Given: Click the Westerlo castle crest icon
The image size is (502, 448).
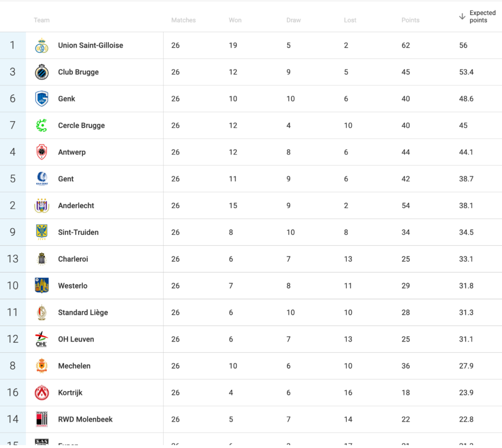Looking at the screenshot, I should pyautogui.click(x=42, y=285).
